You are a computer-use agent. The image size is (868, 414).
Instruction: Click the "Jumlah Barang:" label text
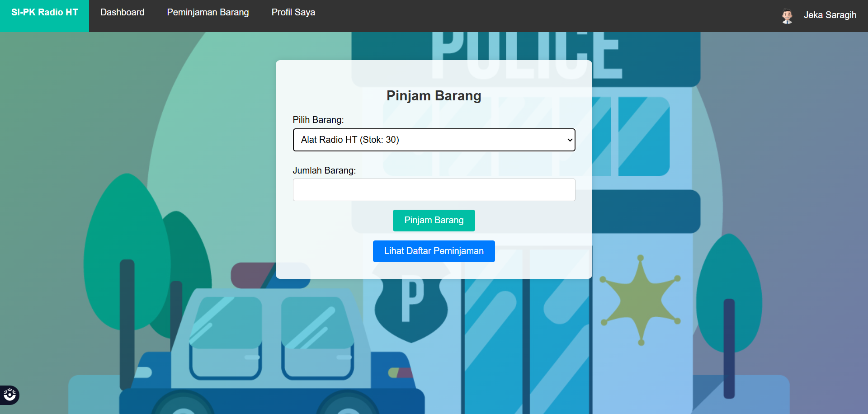pyautogui.click(x=324, y=170)
